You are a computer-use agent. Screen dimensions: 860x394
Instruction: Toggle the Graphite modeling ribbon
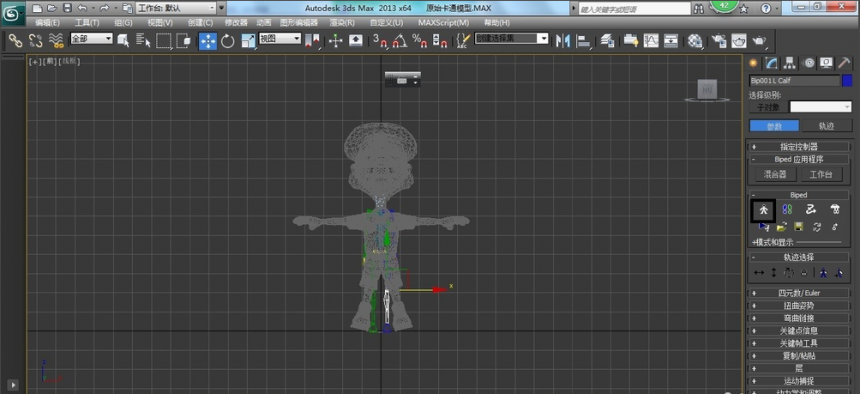pyautogui.click(x=631, y=40)
